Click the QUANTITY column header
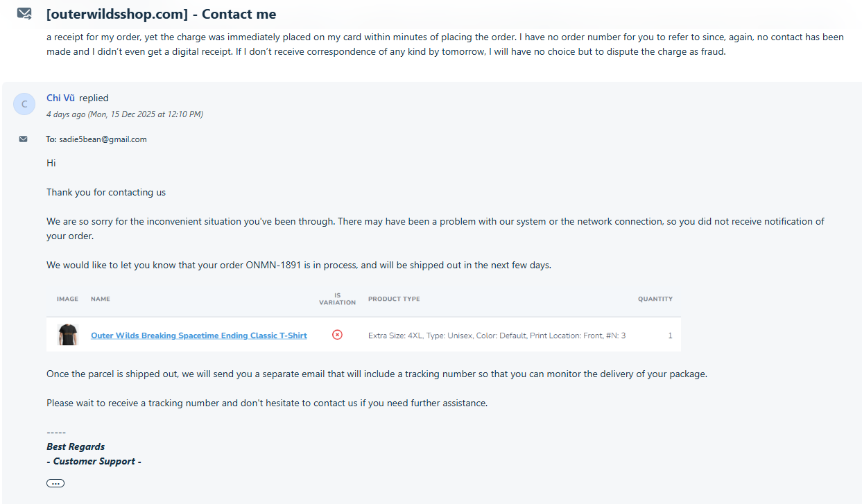The width and height of the screenshot is (862, 504). click(655, 299)
